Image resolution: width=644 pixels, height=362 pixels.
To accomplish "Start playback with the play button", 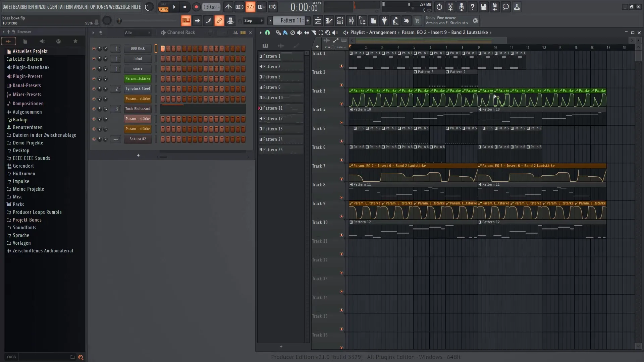I will tap(174, 7).
